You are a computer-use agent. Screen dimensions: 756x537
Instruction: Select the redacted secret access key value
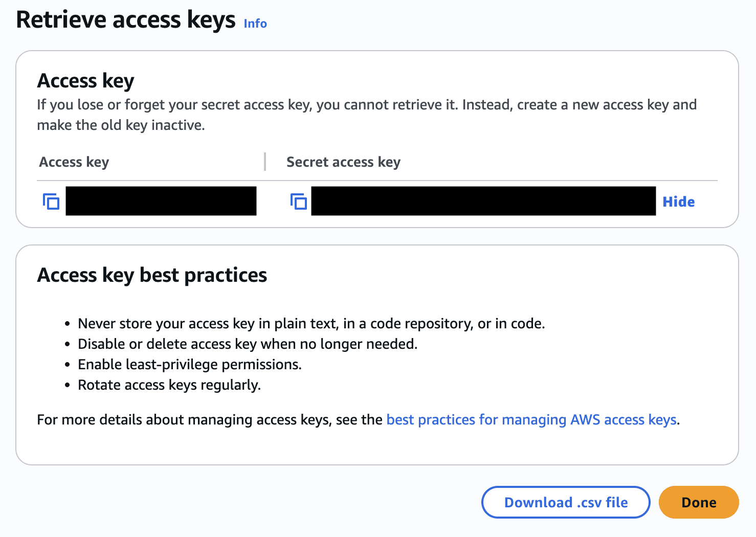coord(483,201)
